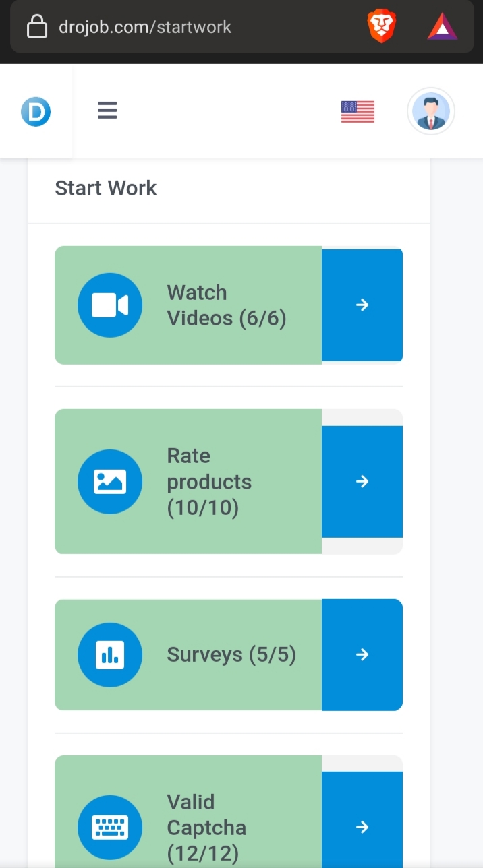Click the image picture icon
Viewport: 483px width, 868px height.
click(110, 482)
